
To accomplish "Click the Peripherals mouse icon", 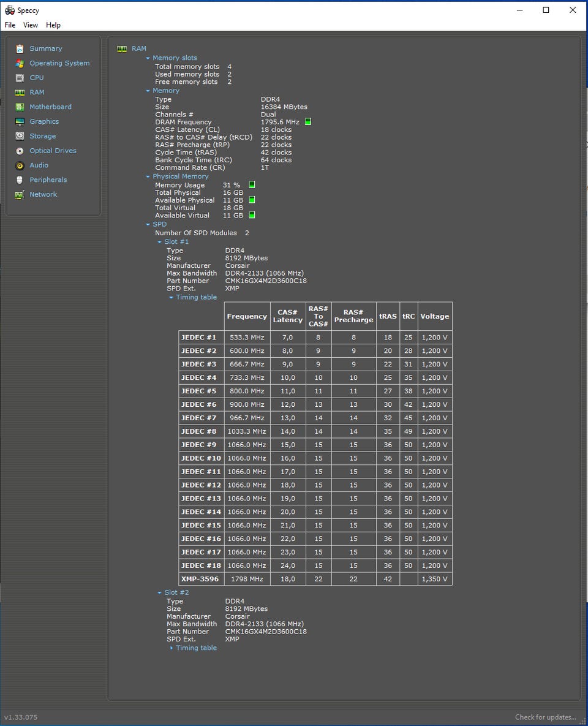I will tap(20, 180).
